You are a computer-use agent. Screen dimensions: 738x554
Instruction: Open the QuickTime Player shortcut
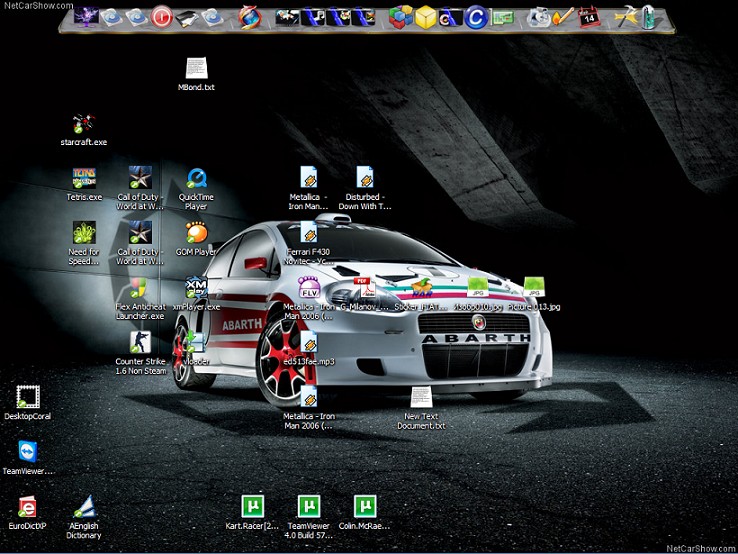coord(196,179)
